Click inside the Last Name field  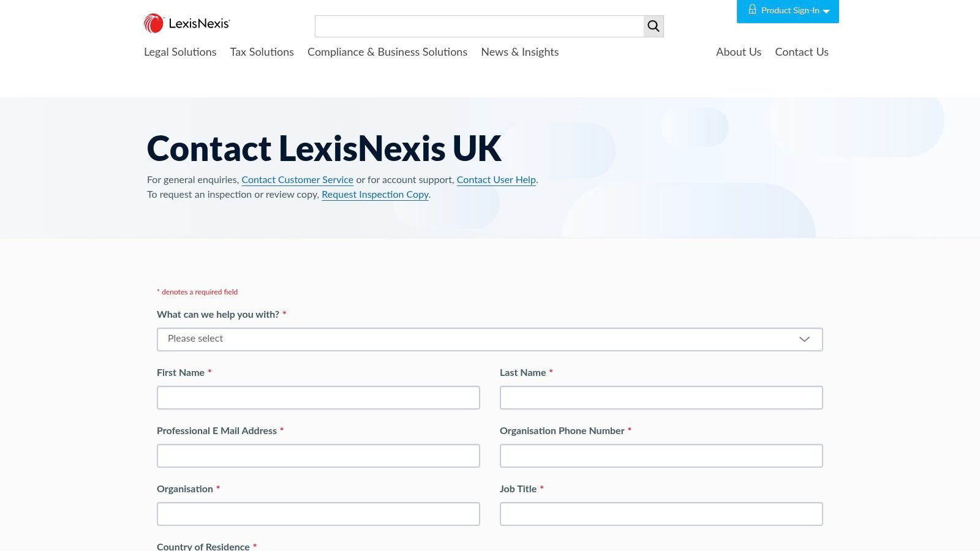[x=661, y=397]
